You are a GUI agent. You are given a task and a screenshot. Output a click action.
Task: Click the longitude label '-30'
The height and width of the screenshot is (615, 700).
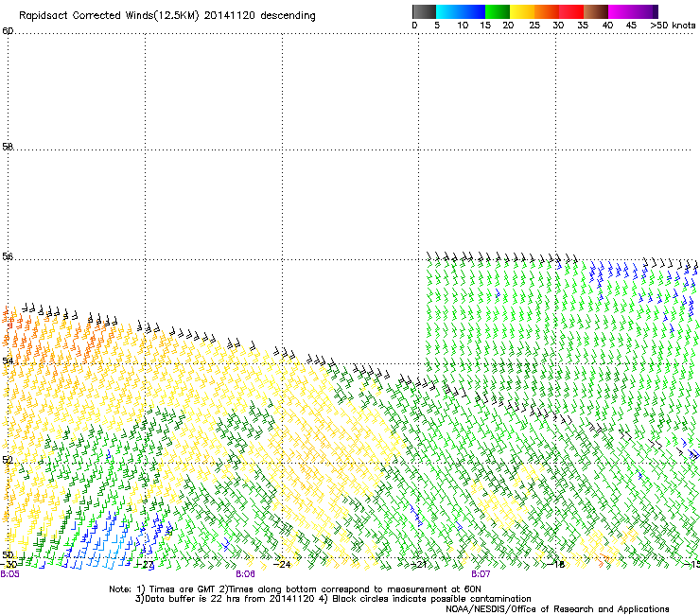[8, 565]
